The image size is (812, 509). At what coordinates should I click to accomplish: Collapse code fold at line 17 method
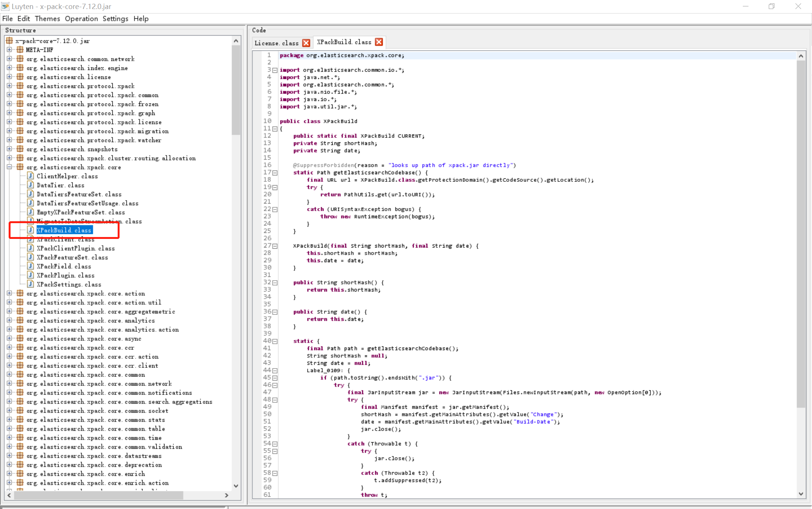[x=275, y=173]
